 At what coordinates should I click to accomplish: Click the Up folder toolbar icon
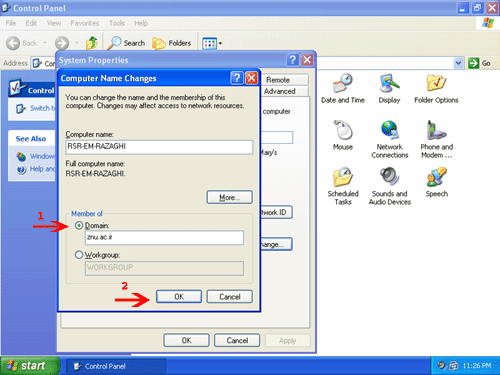(92, 43)
